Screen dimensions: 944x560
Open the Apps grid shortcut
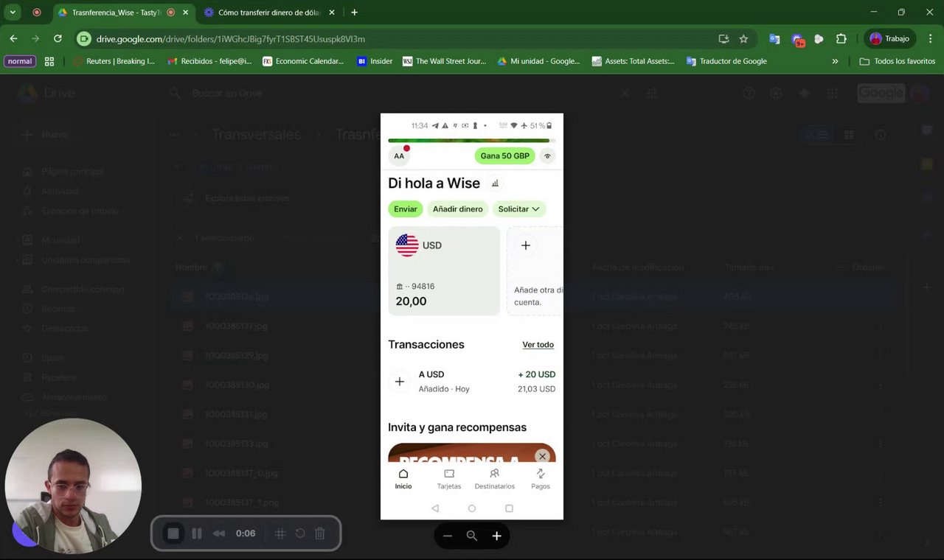[49, 61]
